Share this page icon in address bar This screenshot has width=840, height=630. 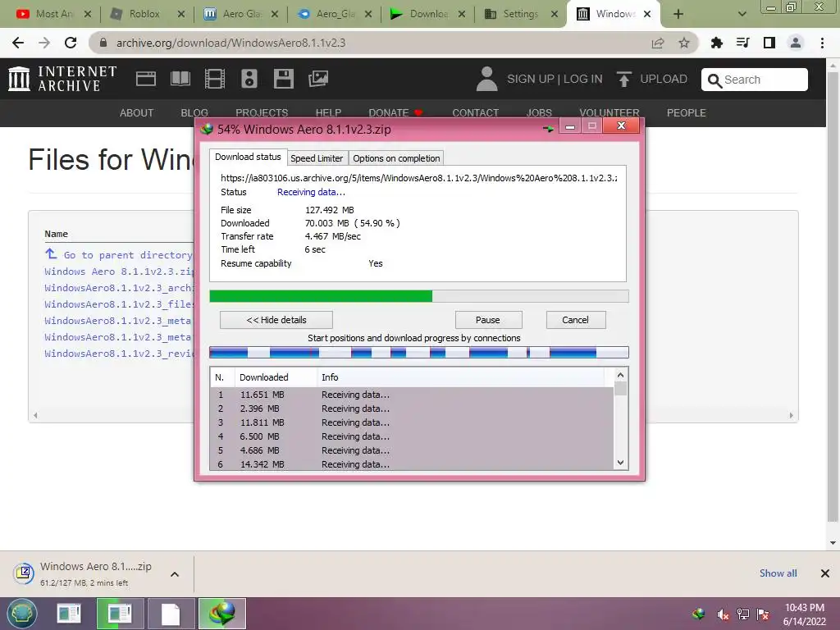pyautogui.click(x=658, y=43)
